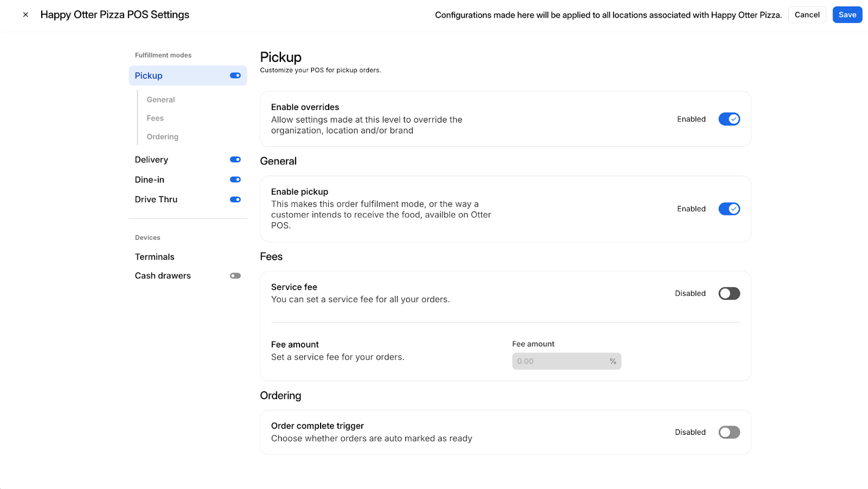The width and height of the screenshot is (868, 489).
Task: Enable the Service fee toggle
Action: pos(729,293)
